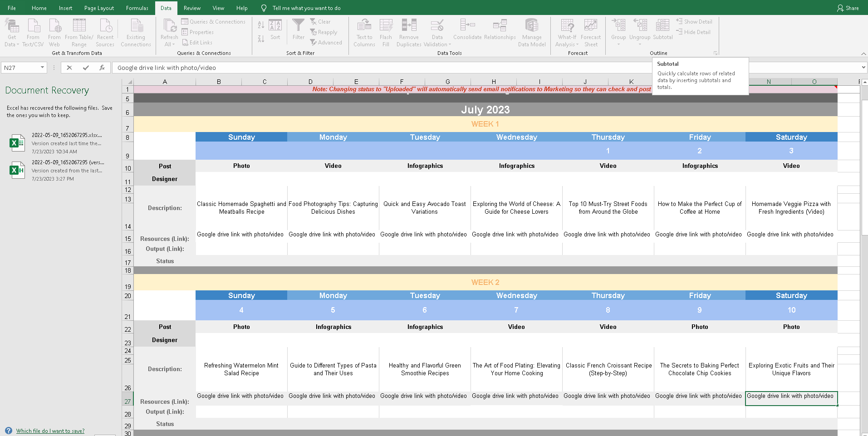Open Manage Data Model

coord(532,33)
